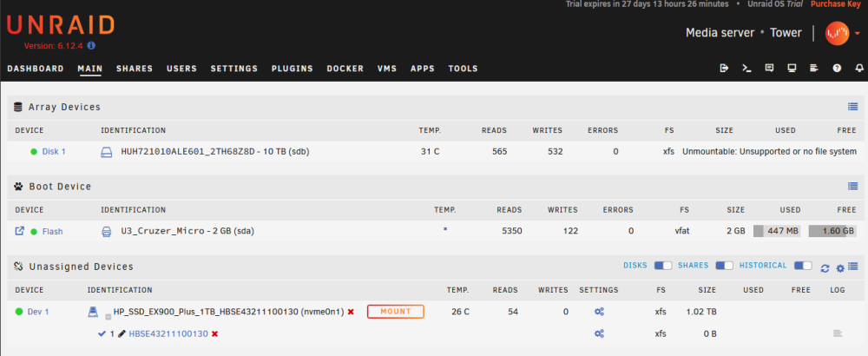Open the notifications bell icon
Viewport: 868px width, 356px height.
[x=859, y=68]
